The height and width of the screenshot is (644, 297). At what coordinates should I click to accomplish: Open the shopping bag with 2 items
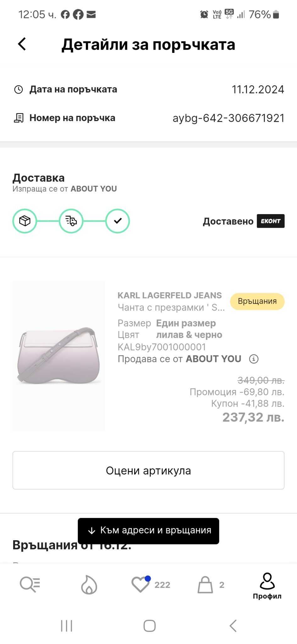tap(205, 585)
